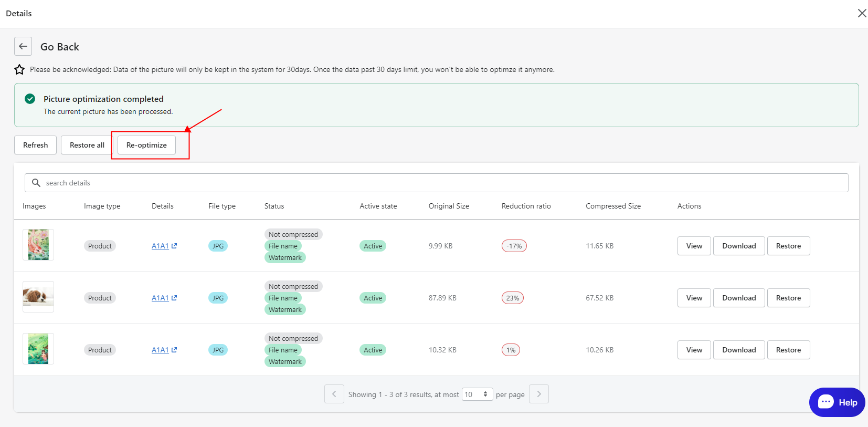
Task: Click JPG badge in 9.99 KB row
Action: click(x=218, y=246)
